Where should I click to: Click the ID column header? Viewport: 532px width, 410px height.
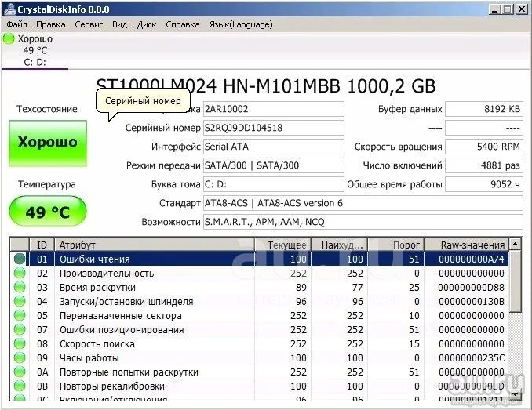pos(42,245)
